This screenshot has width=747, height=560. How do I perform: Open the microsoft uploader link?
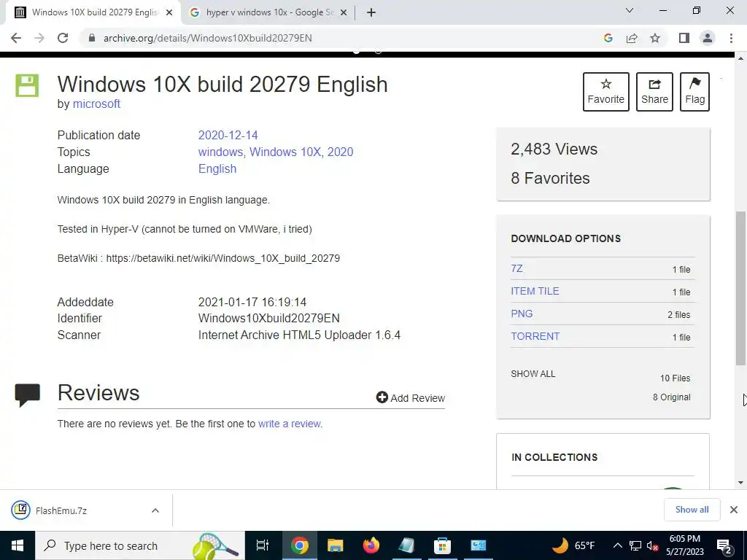pyautogui.click(x=96, y=104)
